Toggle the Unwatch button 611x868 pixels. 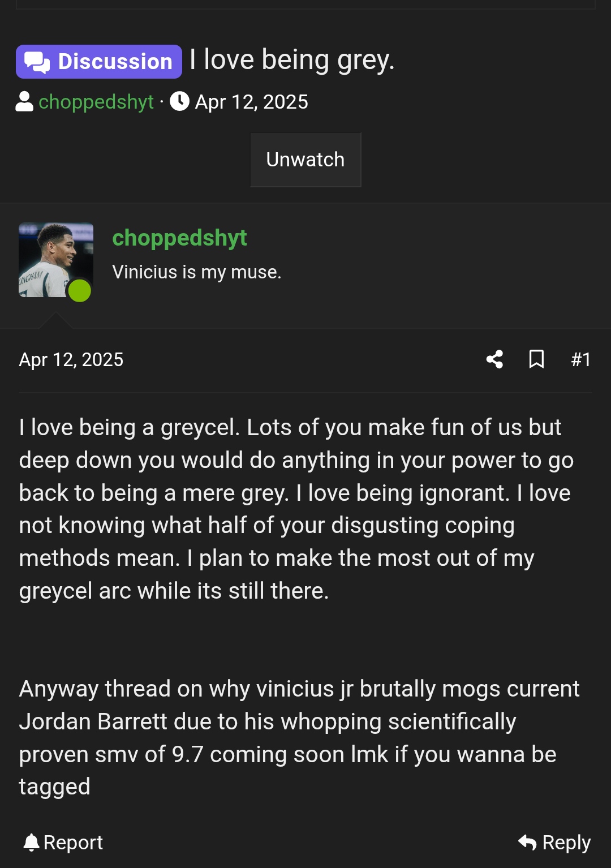(305, 160)
